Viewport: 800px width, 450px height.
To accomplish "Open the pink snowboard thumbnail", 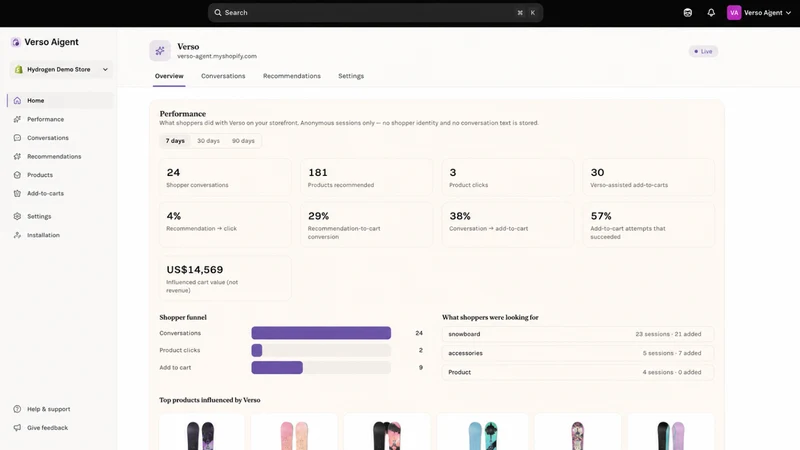I will [294, 434].
